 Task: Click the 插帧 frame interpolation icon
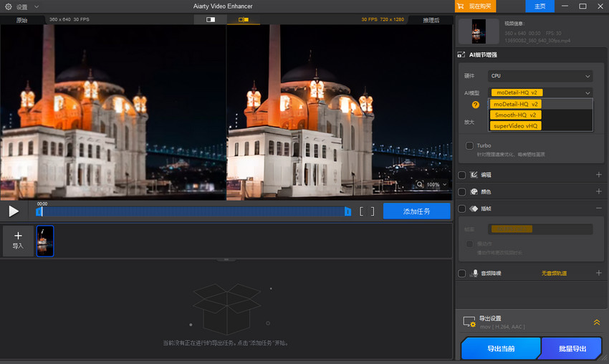[x=474, y=209]
